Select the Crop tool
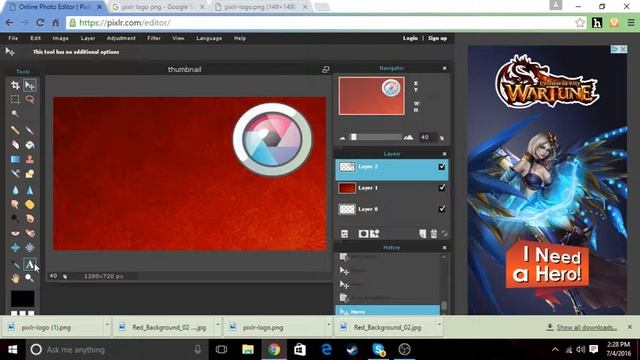640x360 pixels. click(15, 85)
